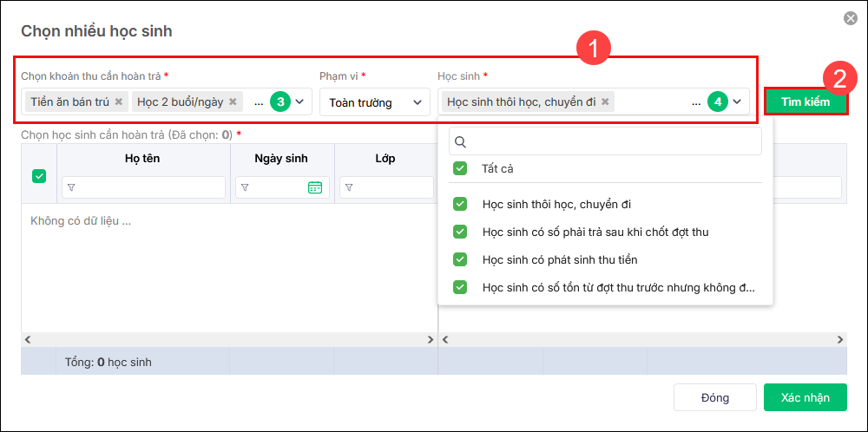Expand the 'Chọn khoản thu cần hoàn trả' dropdown

(300, 102)
